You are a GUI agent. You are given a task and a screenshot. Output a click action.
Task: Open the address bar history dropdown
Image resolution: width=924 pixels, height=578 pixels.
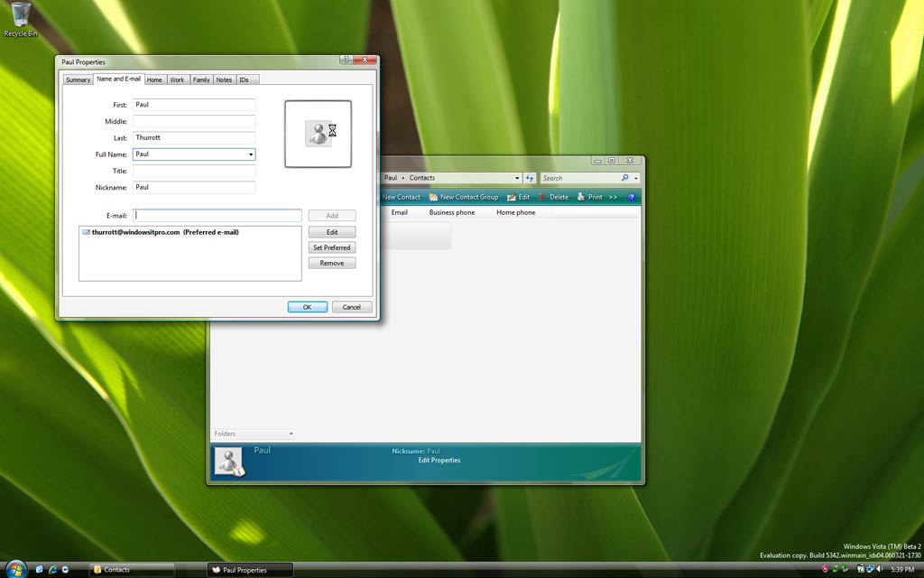coord(517,178)
